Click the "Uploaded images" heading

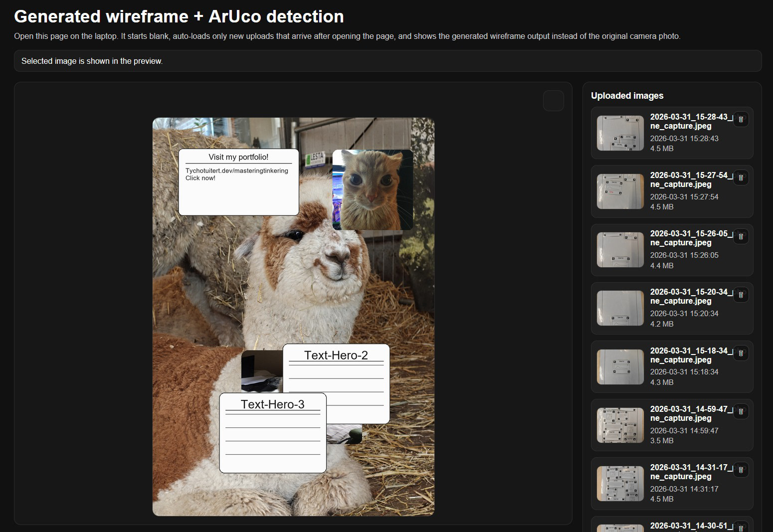[x=627, y=96]
